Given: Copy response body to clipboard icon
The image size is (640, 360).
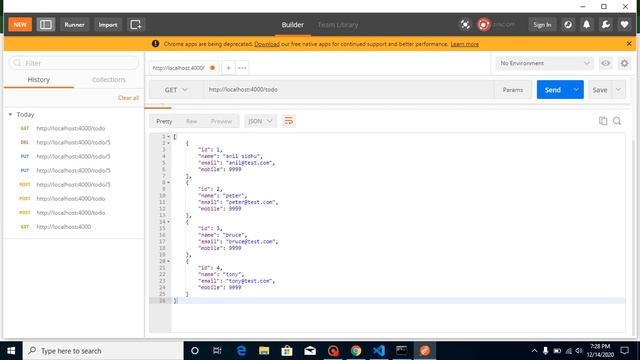Looking at the screenshot, I should point(603,121).
